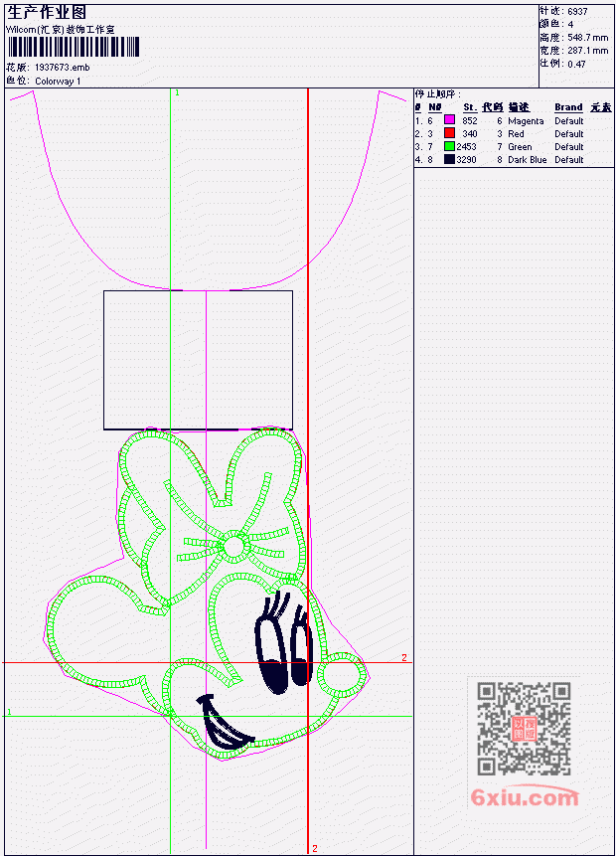Click the barcode below the studio name
Viewport: 616px width, 856px height.
pyautogui.click(x=74, y=47)
